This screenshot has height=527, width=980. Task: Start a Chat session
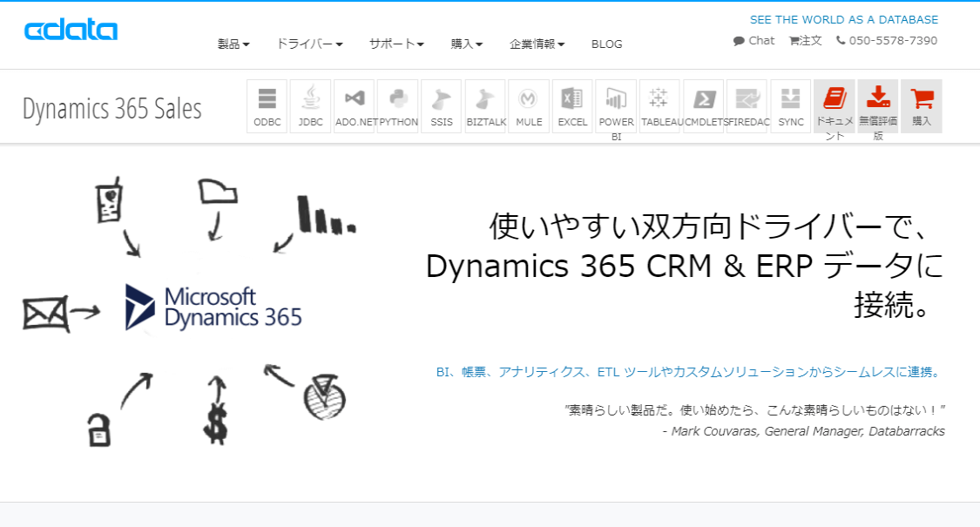[x=754, y=41]
